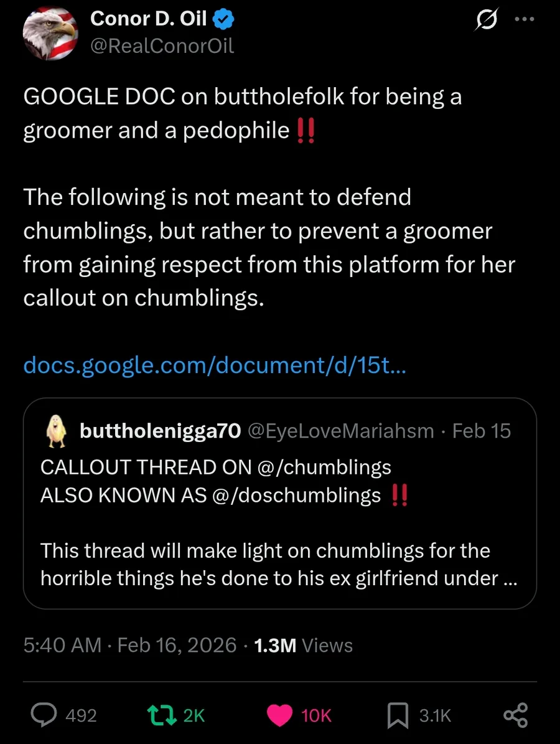Image resolution: width=560 pixels, height=744 pixels.
Task: View the 1.3M Views analytics
Action: pyautogui.click(x=303, y=645)
